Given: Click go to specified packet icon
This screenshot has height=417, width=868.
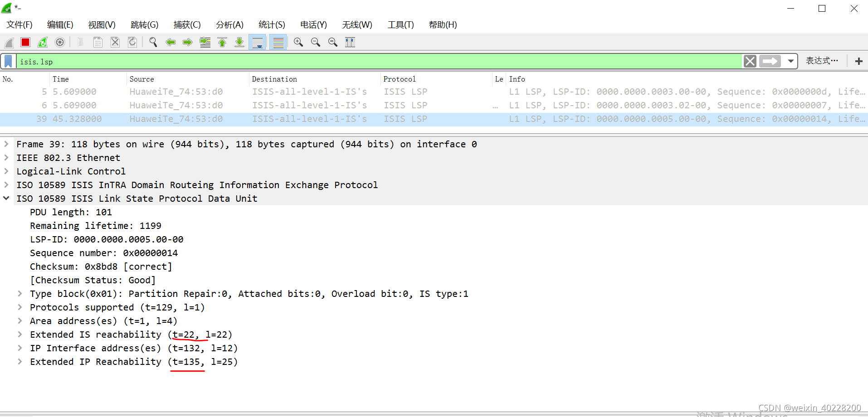Looking at the screenshot, I should (205, 43).
